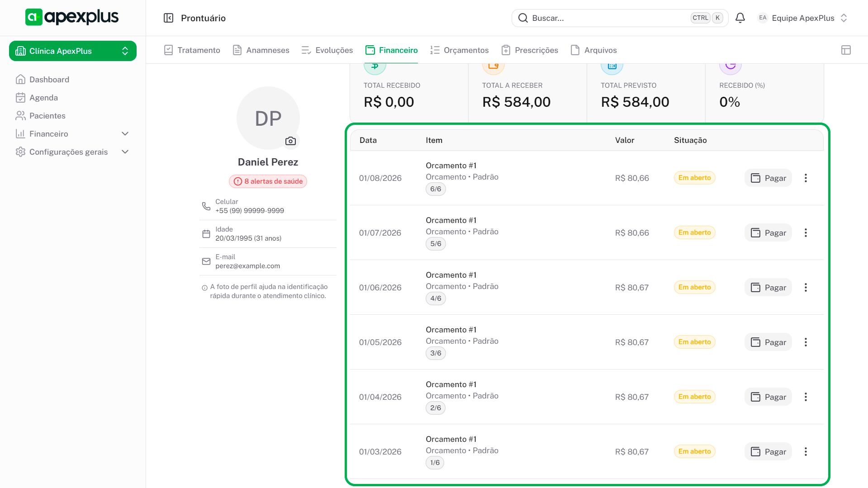
Task: Open Agenda from the sidebar
Action: [x=43, y=98]
